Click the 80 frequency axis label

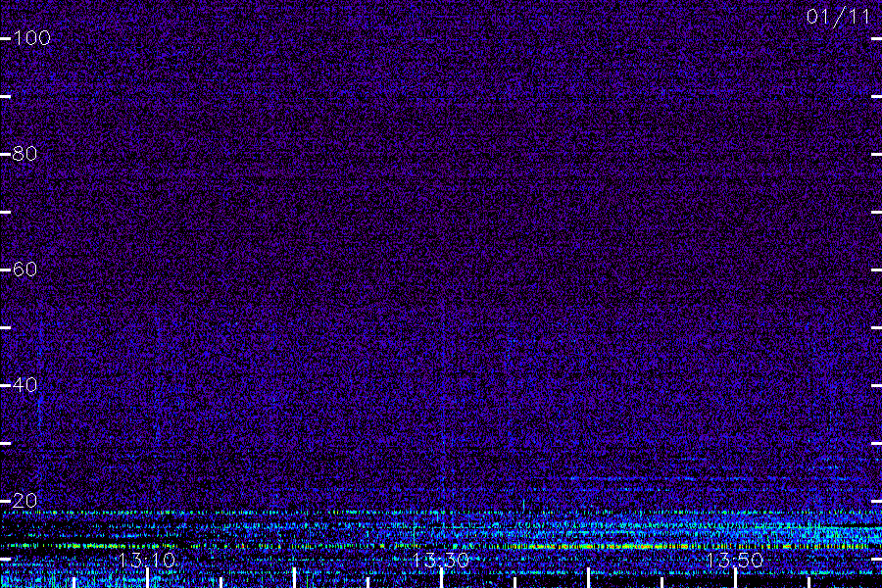coord(24,154)
